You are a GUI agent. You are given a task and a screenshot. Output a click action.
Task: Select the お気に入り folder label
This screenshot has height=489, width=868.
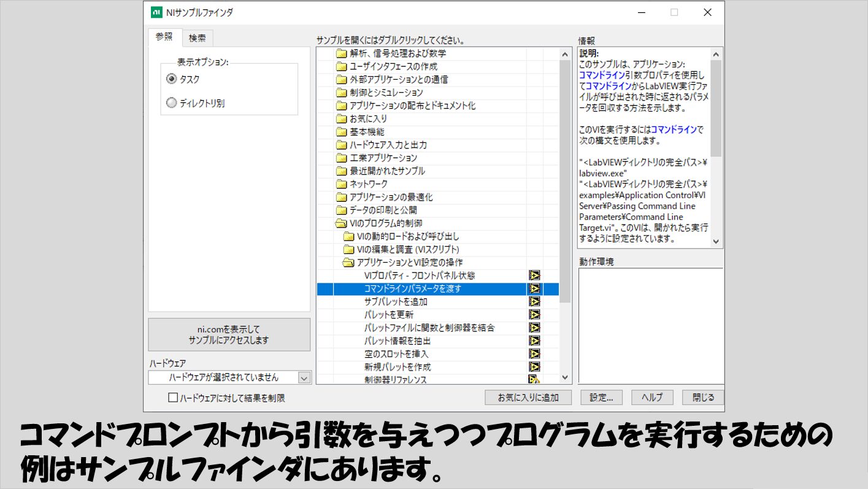coord(369,119)
